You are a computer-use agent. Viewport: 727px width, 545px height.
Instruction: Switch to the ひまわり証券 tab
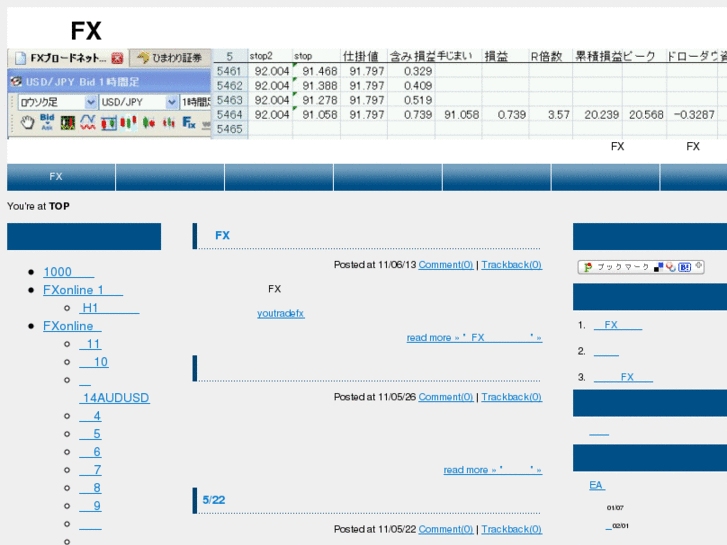point(170,58)
